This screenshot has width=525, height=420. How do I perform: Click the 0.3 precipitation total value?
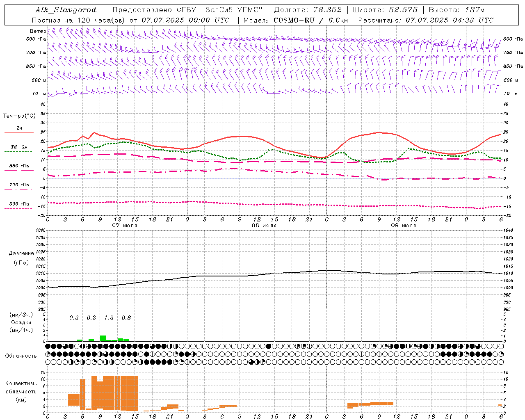click(91, 318)
